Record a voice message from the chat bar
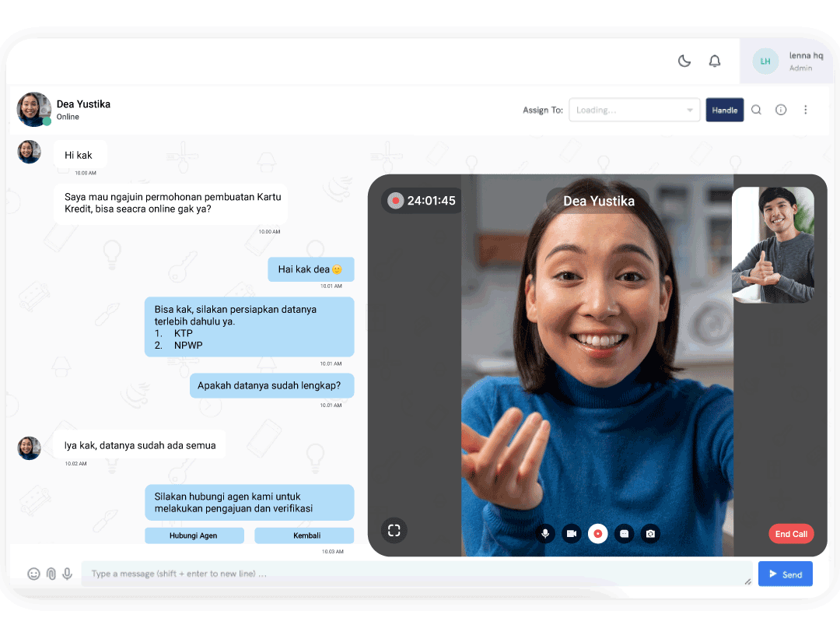840x639 pixels. (x=68, y=574)
